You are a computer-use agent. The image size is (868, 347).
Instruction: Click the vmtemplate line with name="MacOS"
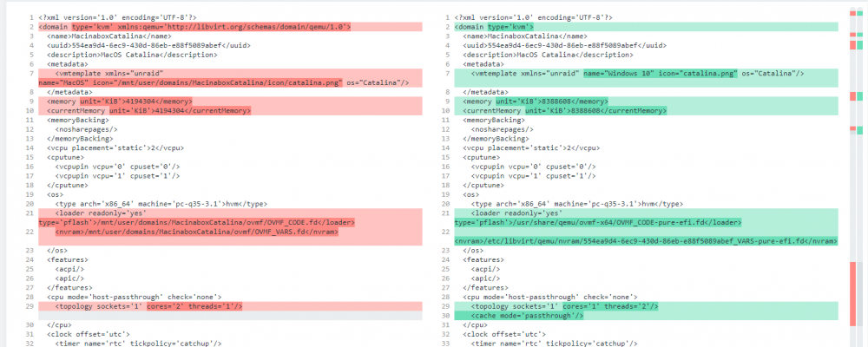click(230, 78)
